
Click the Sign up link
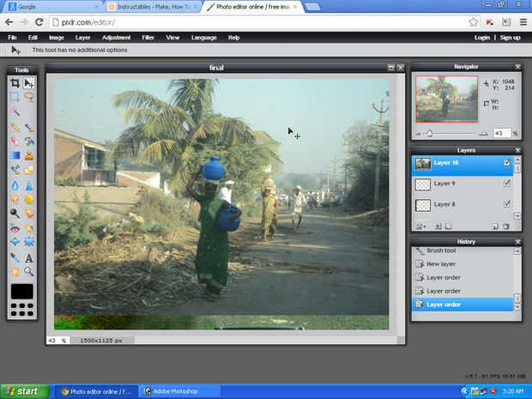point(510,38)
